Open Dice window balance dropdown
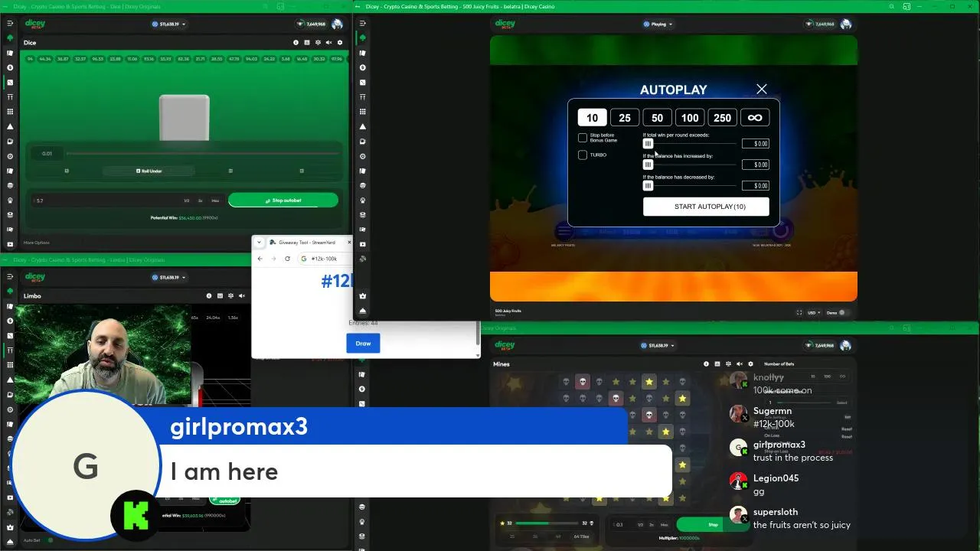The width and height of the screenshot is (980, 551). tap(168, 24)
